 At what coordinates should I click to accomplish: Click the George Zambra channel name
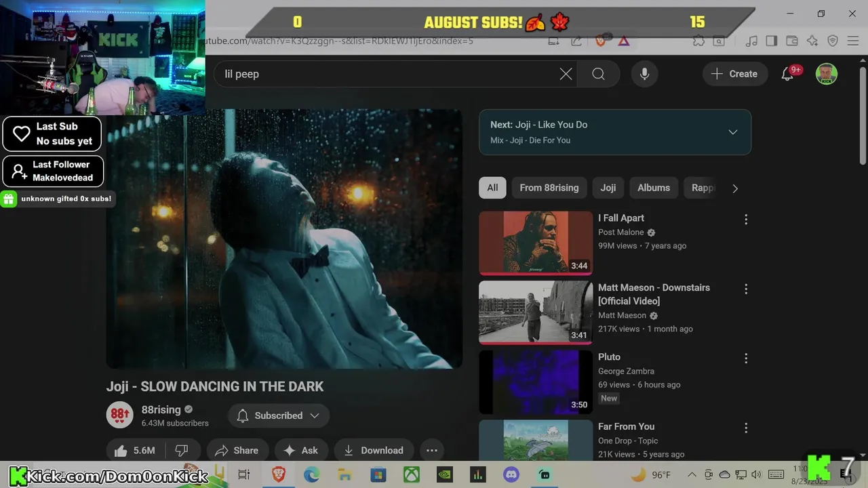(x=626, y=371)
